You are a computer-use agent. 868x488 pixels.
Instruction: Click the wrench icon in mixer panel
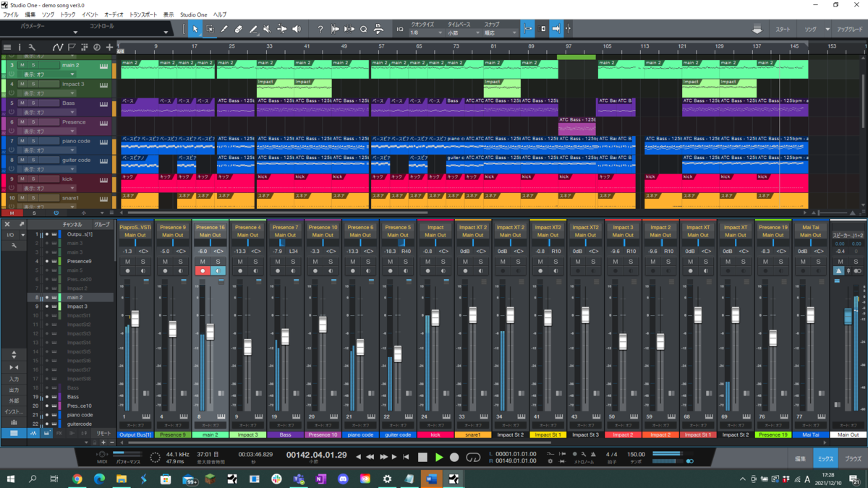click(x=13, y=246)
